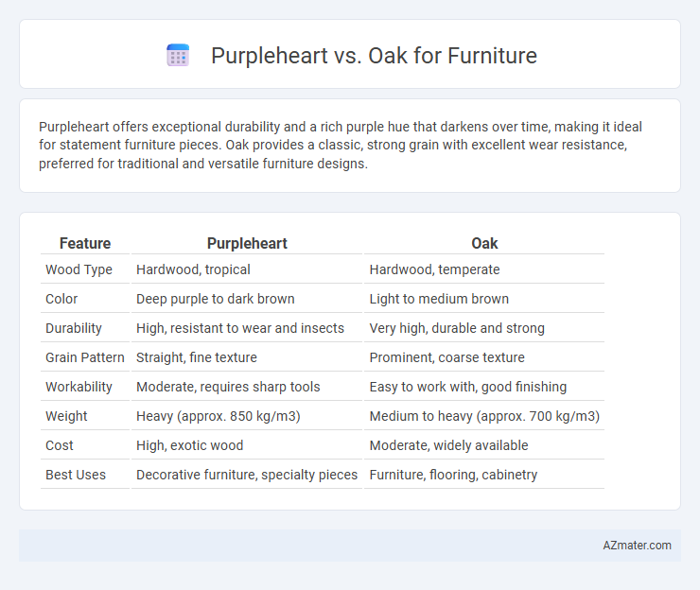Select 'Heavy (approx. 850 kg/m3)' cell
This screenshot has width=700, height=590.
click(219, 416)
